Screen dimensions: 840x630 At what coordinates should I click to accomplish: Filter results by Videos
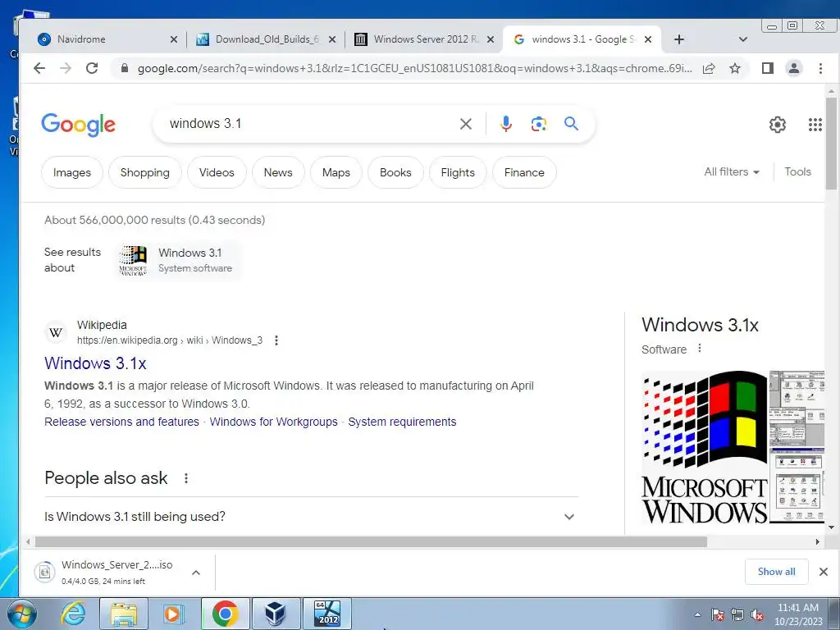pos(217,172)
